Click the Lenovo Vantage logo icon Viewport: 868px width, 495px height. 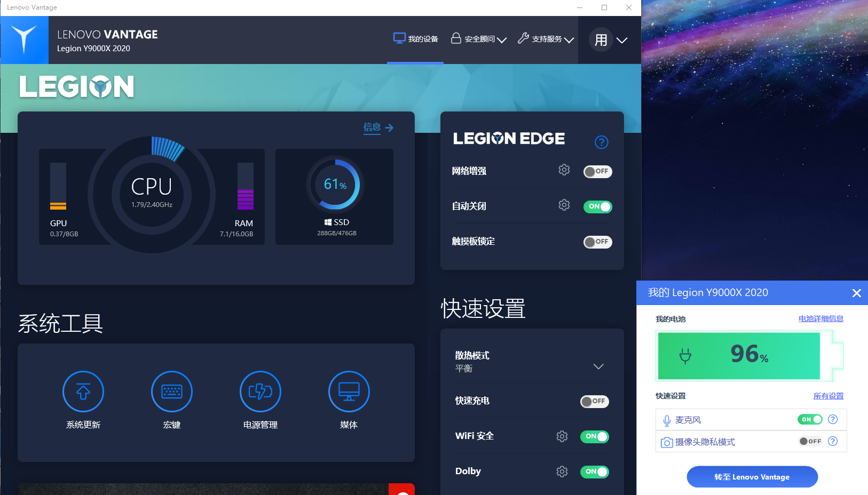25,40
